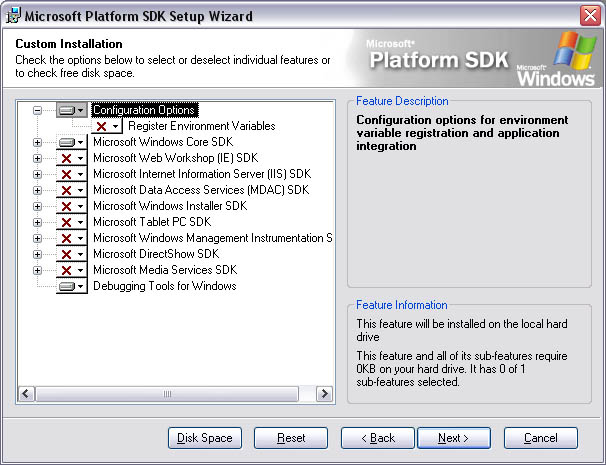Select Microsoft Data Access Services (MDAC) SDK label

pyautogui.click(x=201, y=190)
